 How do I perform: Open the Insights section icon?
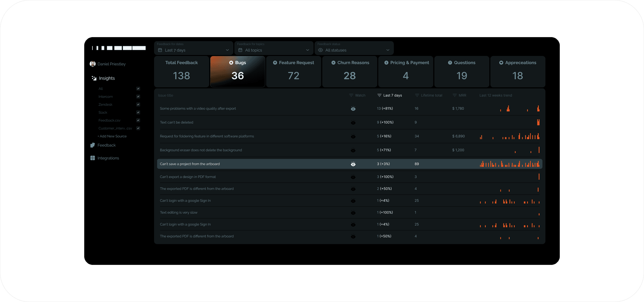click(94, 78)
